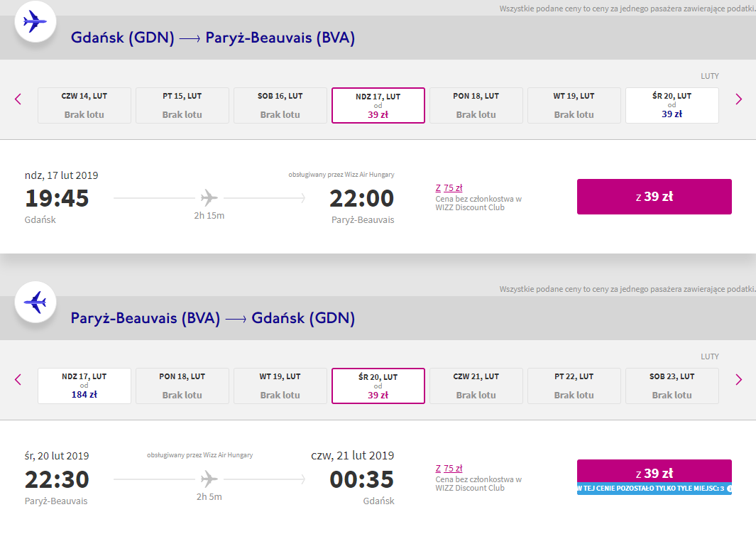Viewport: 756px width, 534px height.
Task: Click the return flight plane logo icon
Action: tap(35, 303)
